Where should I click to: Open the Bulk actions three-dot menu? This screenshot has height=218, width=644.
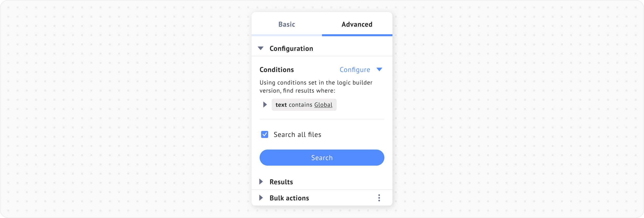pos(379,198)
